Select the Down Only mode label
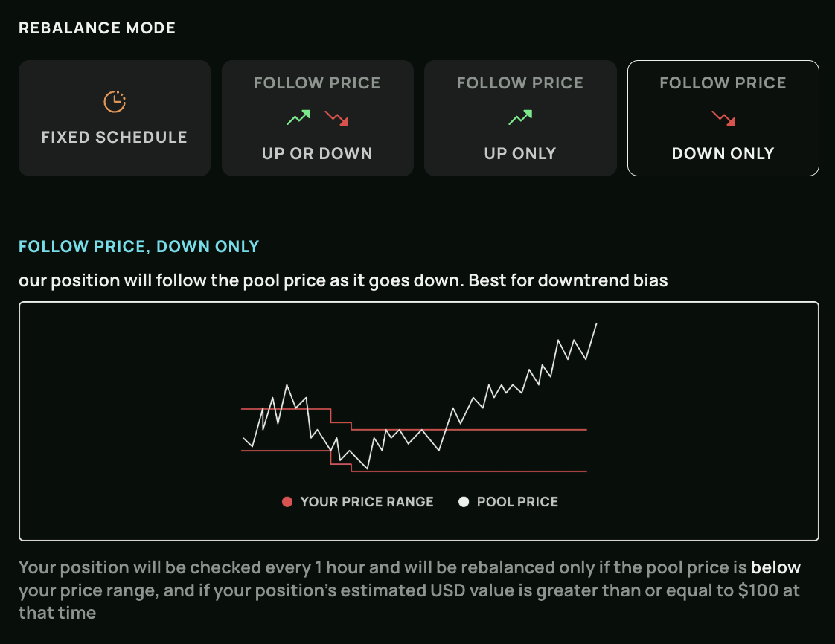 [723, 154]
